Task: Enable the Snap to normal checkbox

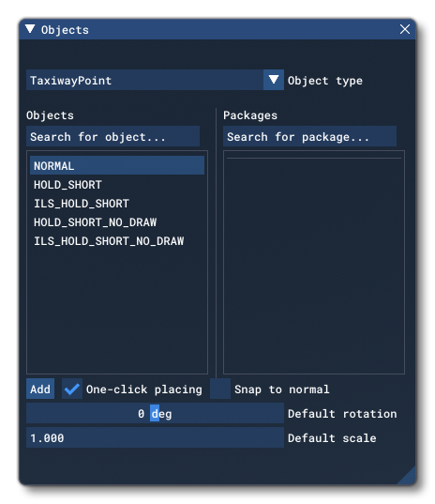Action: [220, 389]
